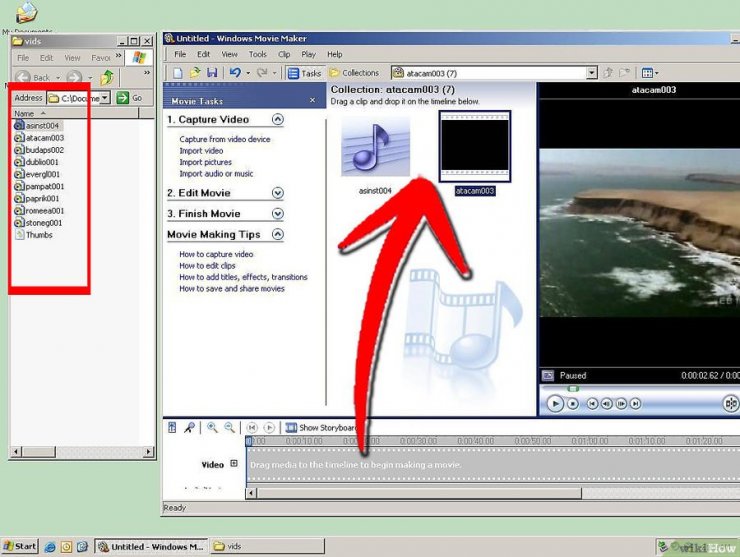This screenshot has width=740, height=557.
Task: Click the Internet Explorer quick launch icon
Action: point(50,547)
